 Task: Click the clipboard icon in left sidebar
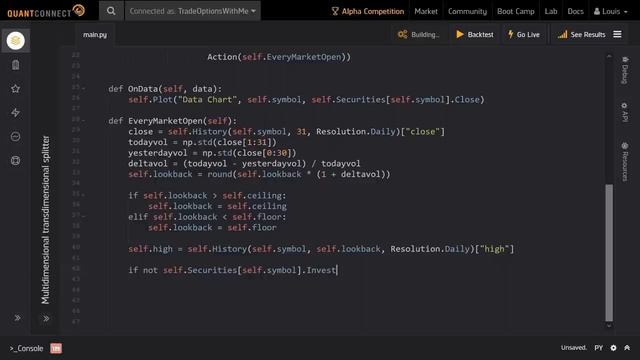[16, 65]
